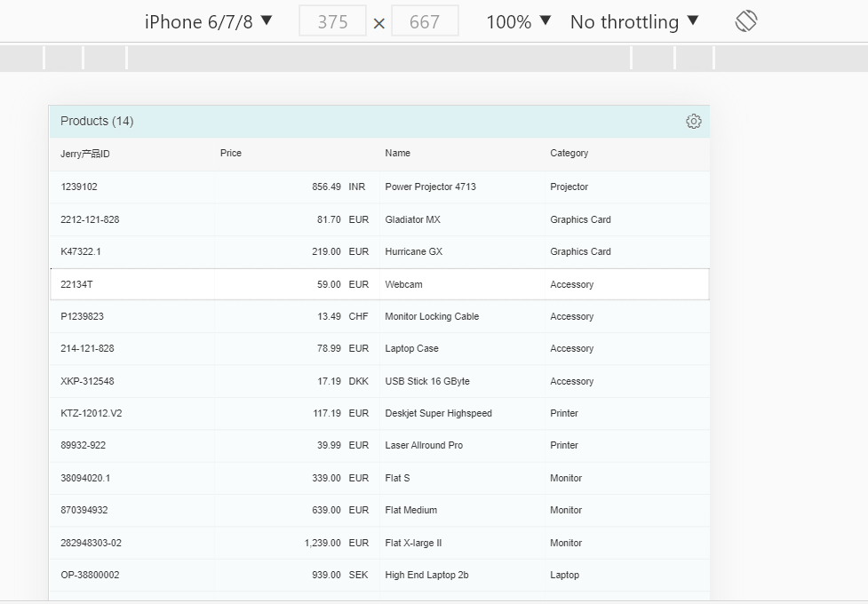This screenshot has width=868, height=604.
Task: Click Laptop Case name cell
Action: point(411,349)
